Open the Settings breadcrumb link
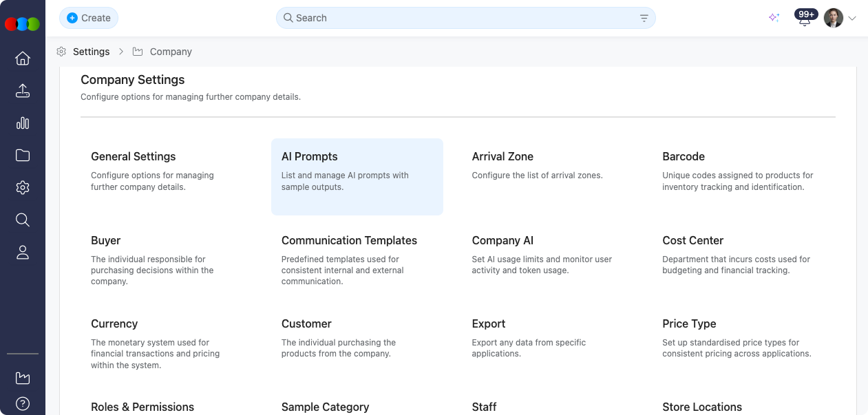The width and height of the screenshot is (868, 415). tap(91, 52)
